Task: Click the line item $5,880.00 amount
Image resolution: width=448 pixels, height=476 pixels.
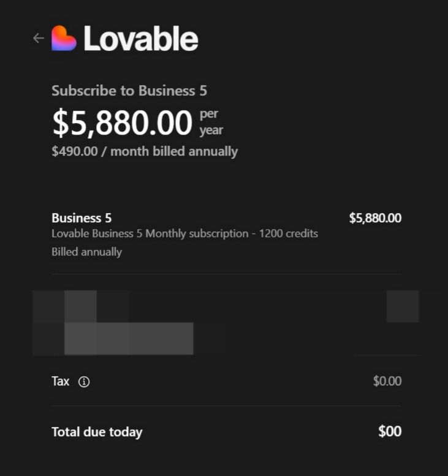Action: click(x=375, y=218)
